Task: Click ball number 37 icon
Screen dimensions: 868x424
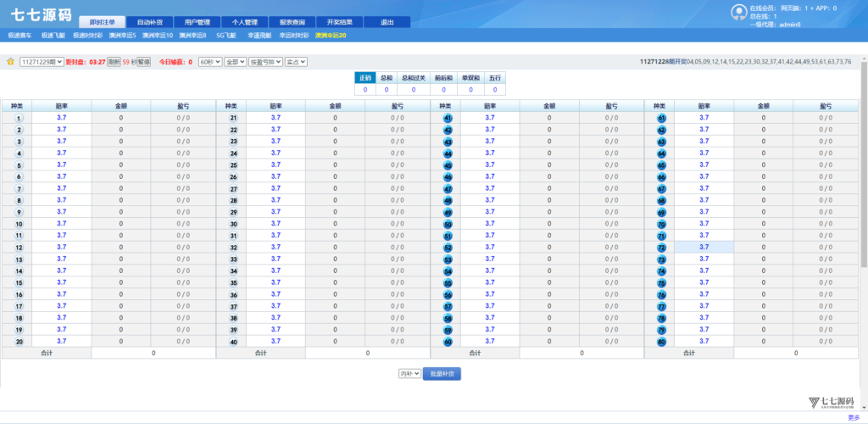Action: click(x=234, y=306)
